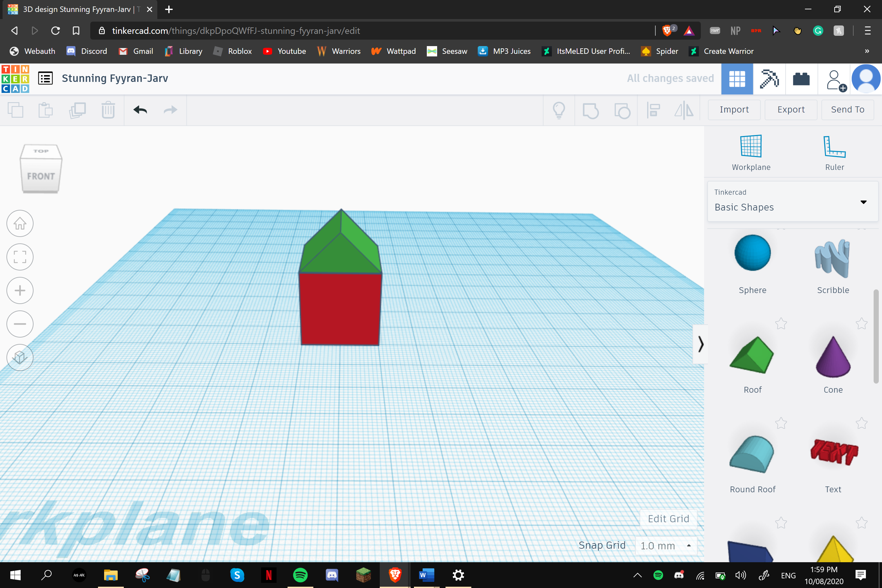
Task: Zoom in with the plus button
Action: pyautogui.click(x=20, y=290)
